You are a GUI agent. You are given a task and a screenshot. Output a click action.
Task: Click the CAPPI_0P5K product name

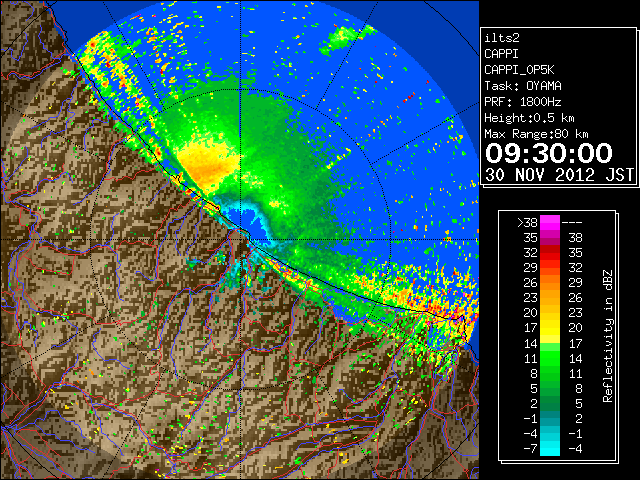click(x=519, y=70)
